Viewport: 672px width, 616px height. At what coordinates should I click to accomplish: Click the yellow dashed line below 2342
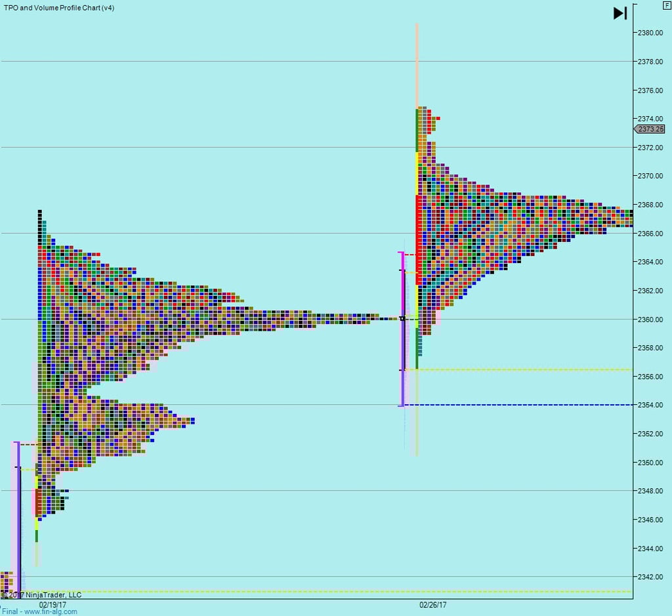tap(328, 592)
